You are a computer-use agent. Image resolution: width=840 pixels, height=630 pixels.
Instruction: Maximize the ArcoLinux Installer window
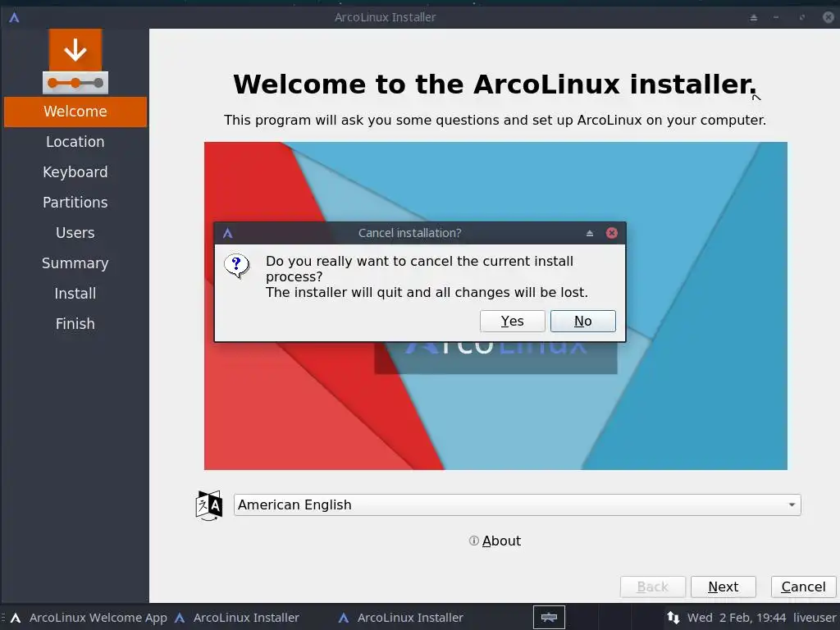[x=802, y=17]
